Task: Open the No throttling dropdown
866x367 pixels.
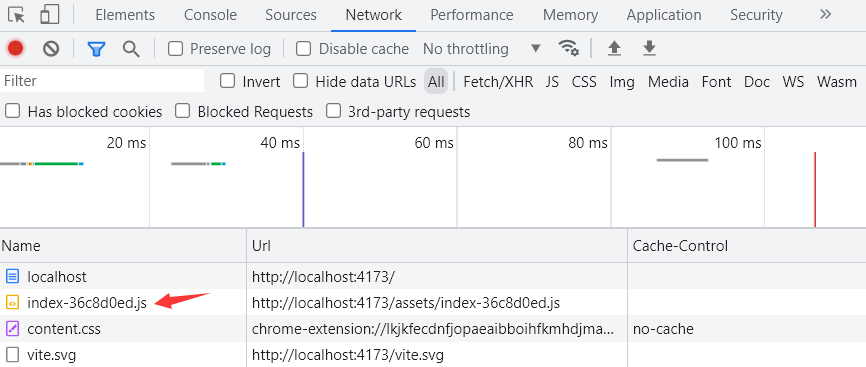Action: coord(482,49)
